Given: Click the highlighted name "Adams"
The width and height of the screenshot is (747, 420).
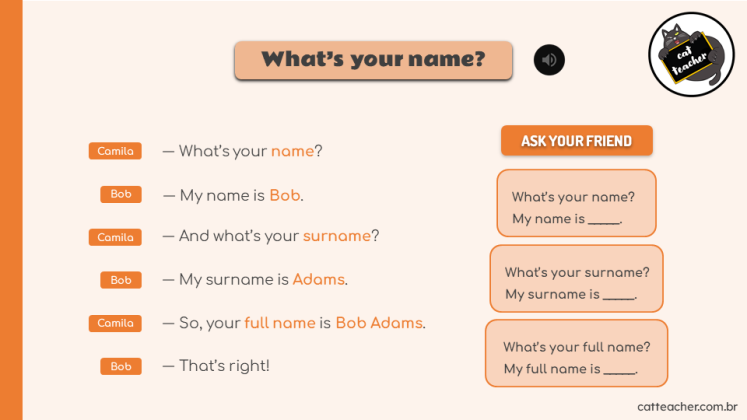Looking at the screenshot, I should (318, 280).
